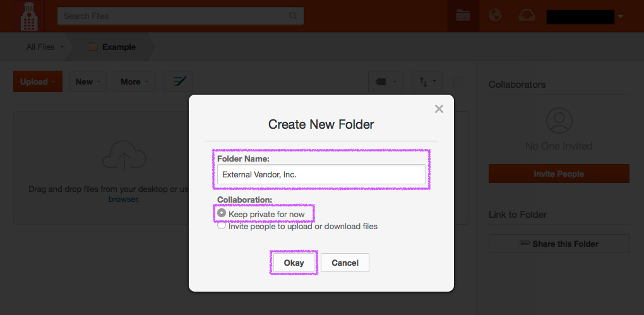Viewport: 644px width, 315px height.
Task: Click the search magnifier icon
Action: click(293, 16)
